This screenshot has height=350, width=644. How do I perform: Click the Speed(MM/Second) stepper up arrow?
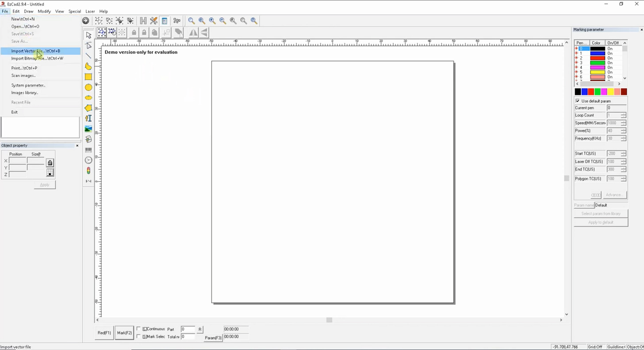click(x=625, y=121)
